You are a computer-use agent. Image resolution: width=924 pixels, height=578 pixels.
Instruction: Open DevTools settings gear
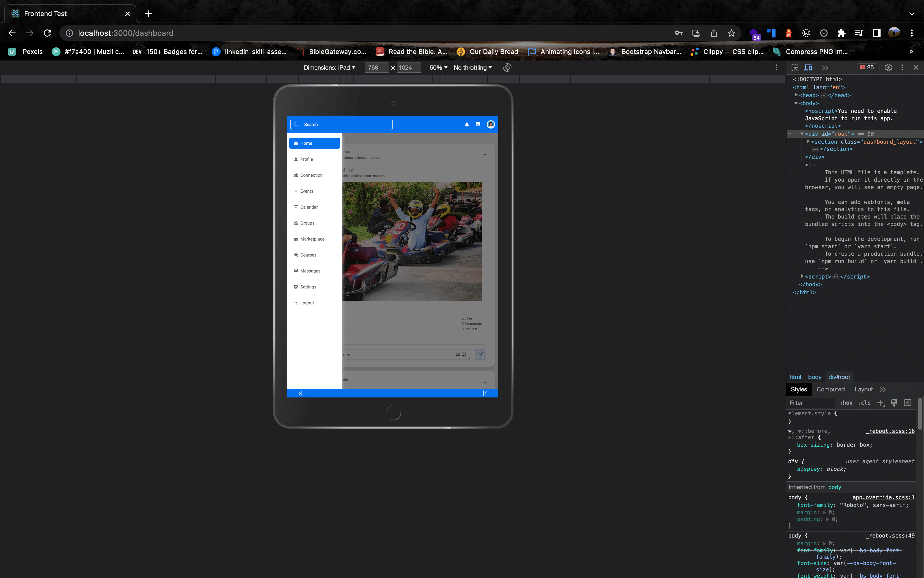click(x=889, y=67)
